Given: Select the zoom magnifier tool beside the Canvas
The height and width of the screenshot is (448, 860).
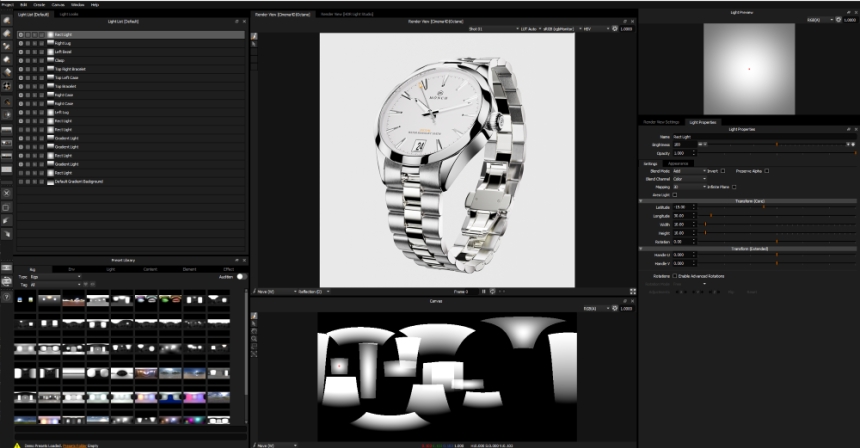Looking at the screenshot, I should coord(255,339).
